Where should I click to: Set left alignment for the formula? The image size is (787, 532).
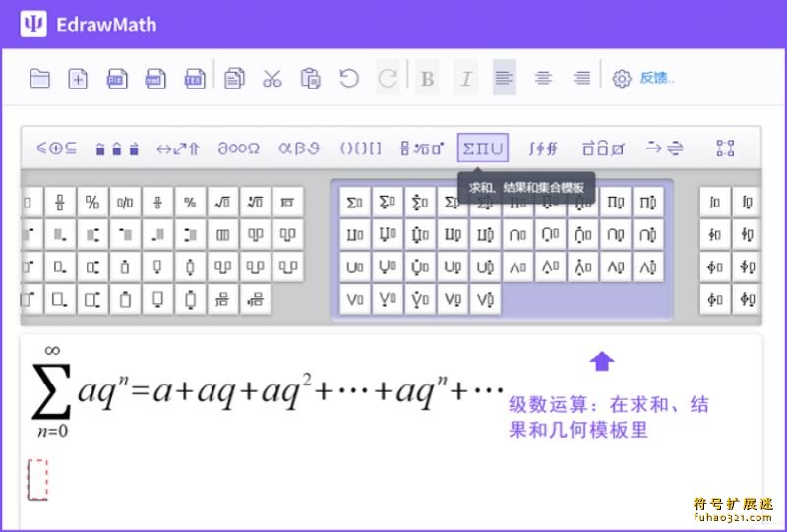pyautogui.click(x=505, y=78)
